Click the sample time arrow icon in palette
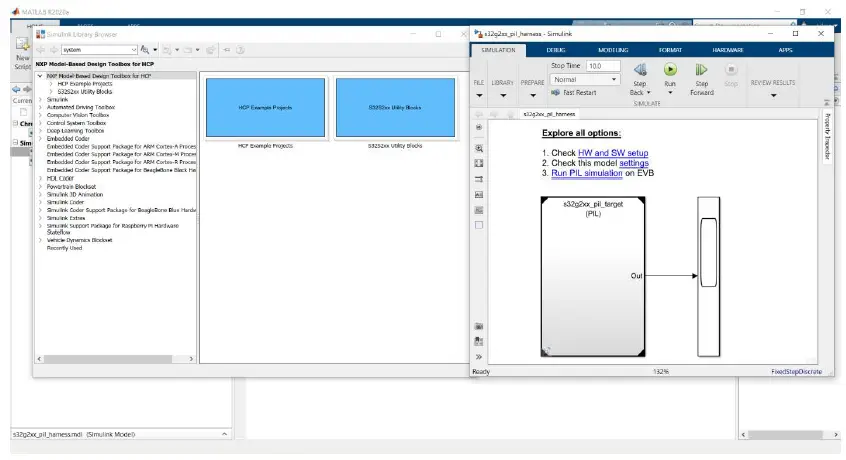 [479, 179]
